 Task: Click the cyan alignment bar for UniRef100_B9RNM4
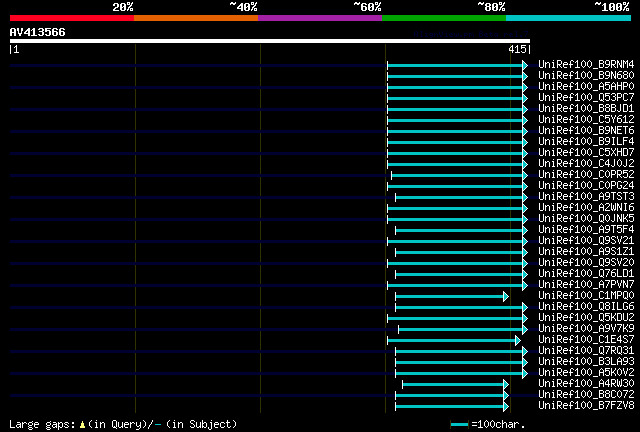click(455, 65)
